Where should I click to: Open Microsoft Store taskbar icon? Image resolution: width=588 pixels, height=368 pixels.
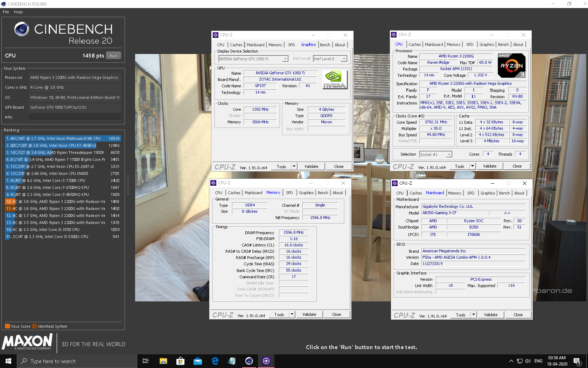pos(180,361)
